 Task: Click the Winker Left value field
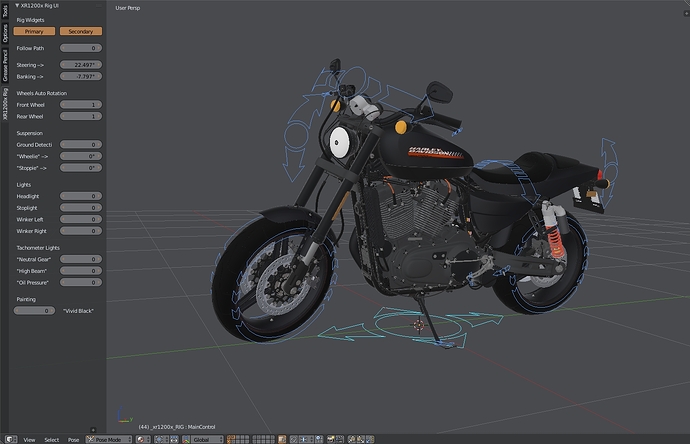(81, 219)
